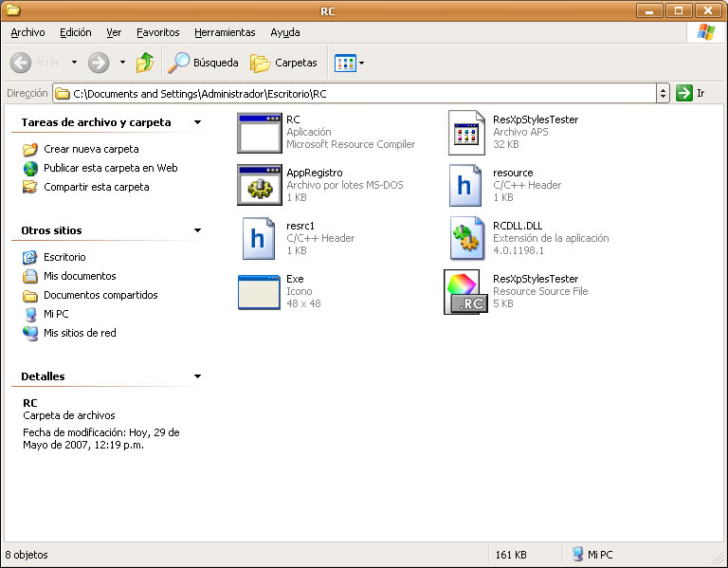The width and height of the screenshot is (728, 568).
Task: Open the Búsqueda search pane
Action: tap(204, 64)
